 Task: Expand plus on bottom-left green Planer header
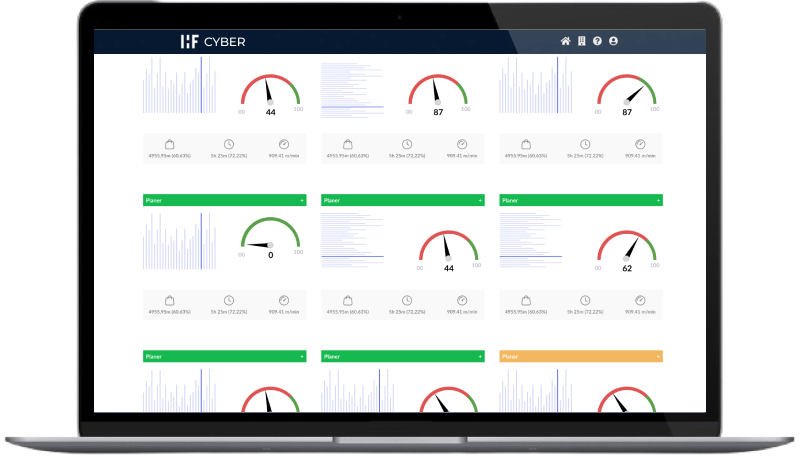point(302,357)
